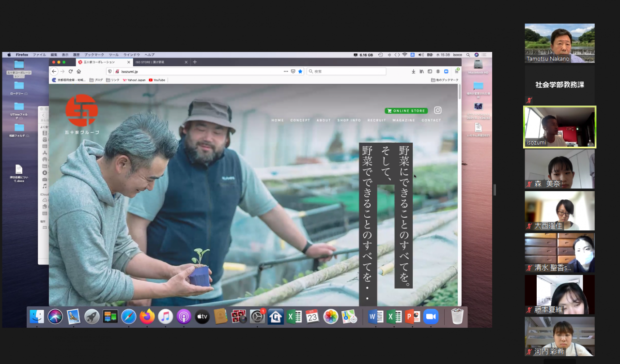Select Tamotsu Nakano's video thumbnail
The width and height of the screenshot is (620, 364).
[559, 43]
